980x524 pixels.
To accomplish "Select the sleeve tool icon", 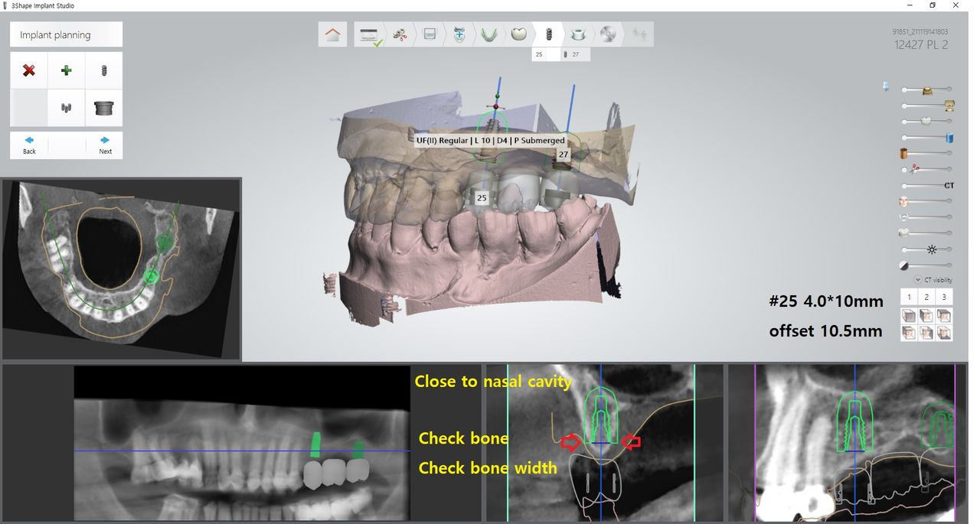I will pyautogui.click(x=104, y=108).
